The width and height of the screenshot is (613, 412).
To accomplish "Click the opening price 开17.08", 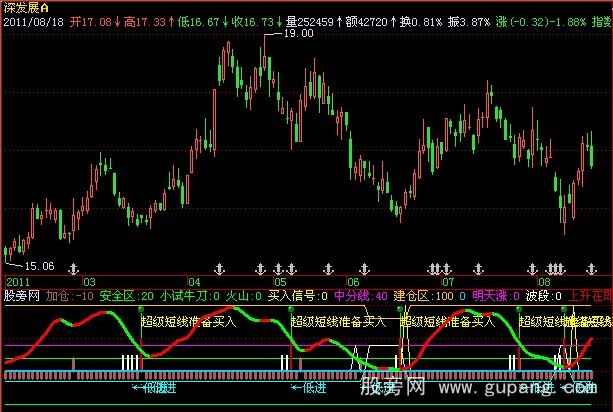I will [x=91, y=22].
